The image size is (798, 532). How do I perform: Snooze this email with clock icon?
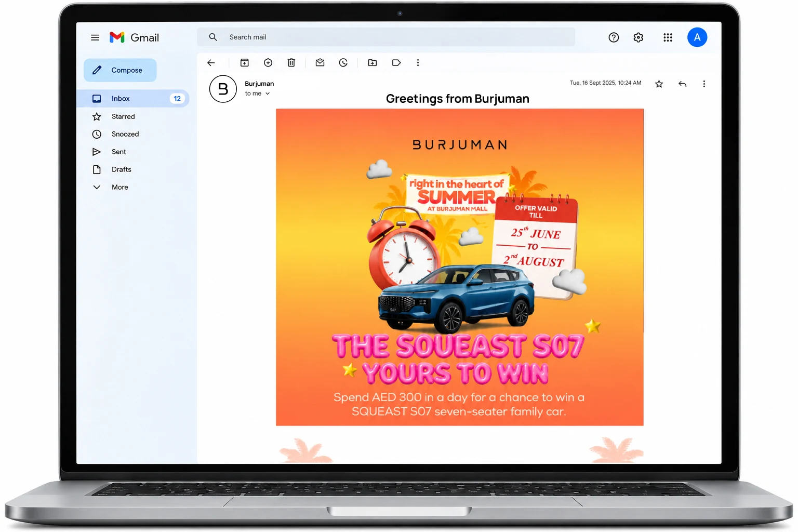(343, 63)
